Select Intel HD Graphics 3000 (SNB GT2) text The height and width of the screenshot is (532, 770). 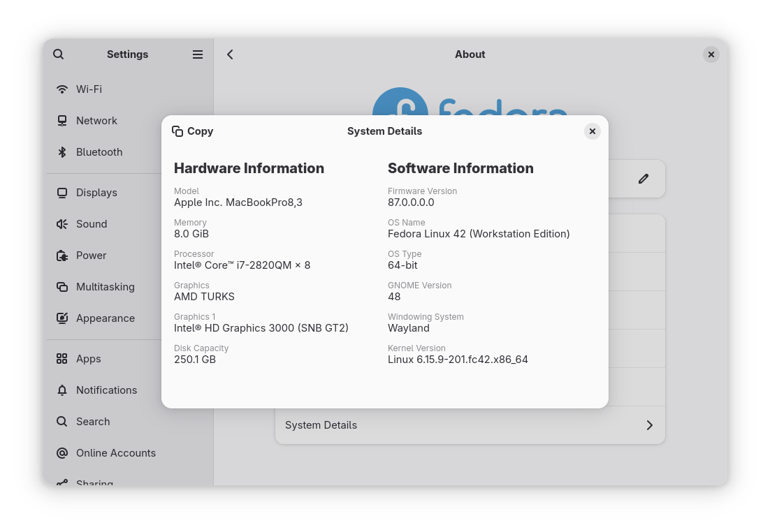click(x=261, y=328)
